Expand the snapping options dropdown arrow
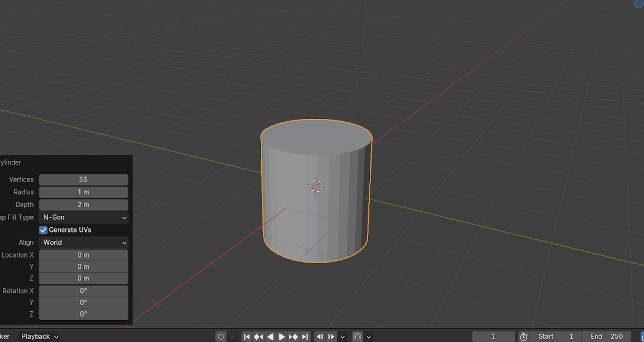The height and width of the screenshot is (342, 644). tap(369, 336)
